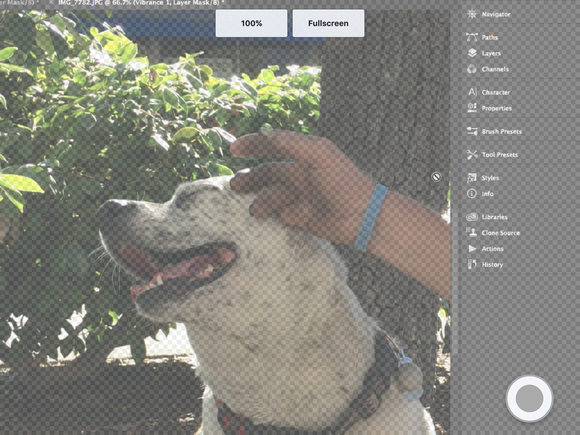Open the Paths panel icon

point(472,37)
